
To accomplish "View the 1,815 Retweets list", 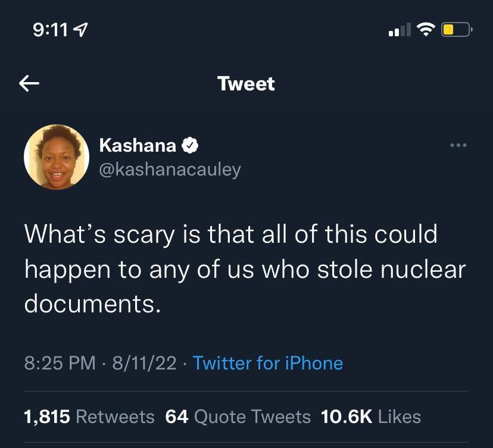I will 89,416.
